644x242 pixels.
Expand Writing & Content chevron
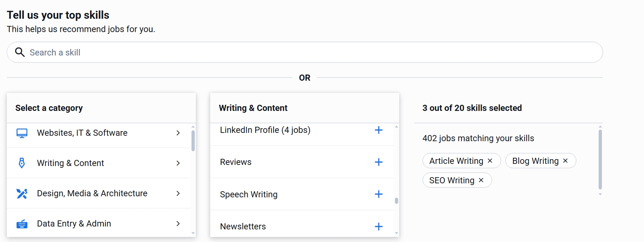[178, 163]
